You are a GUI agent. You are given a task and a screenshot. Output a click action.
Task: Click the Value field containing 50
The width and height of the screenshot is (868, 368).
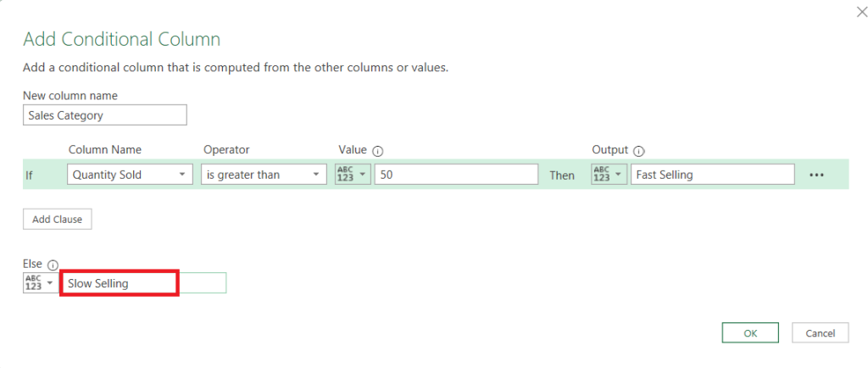coord(456,175)
